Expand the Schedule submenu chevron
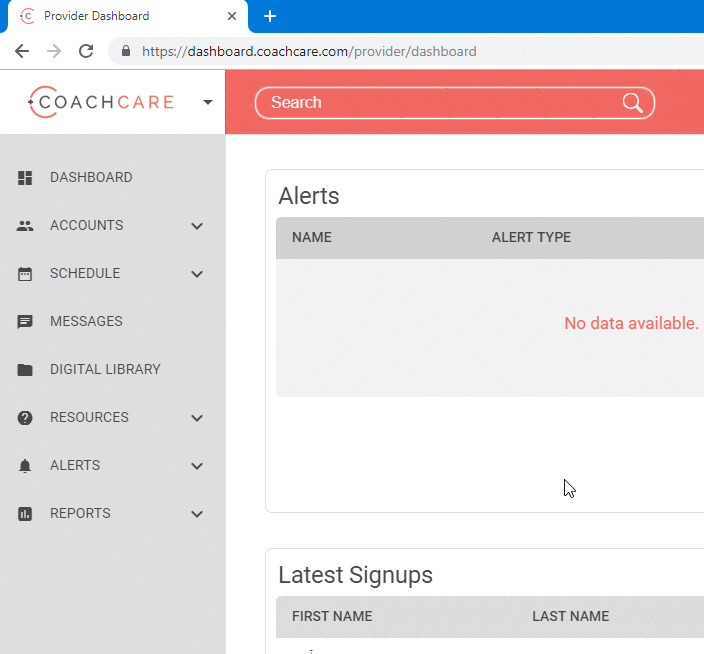Image resolution: width=704 pixels, height=654 pixels. point(197,274)
